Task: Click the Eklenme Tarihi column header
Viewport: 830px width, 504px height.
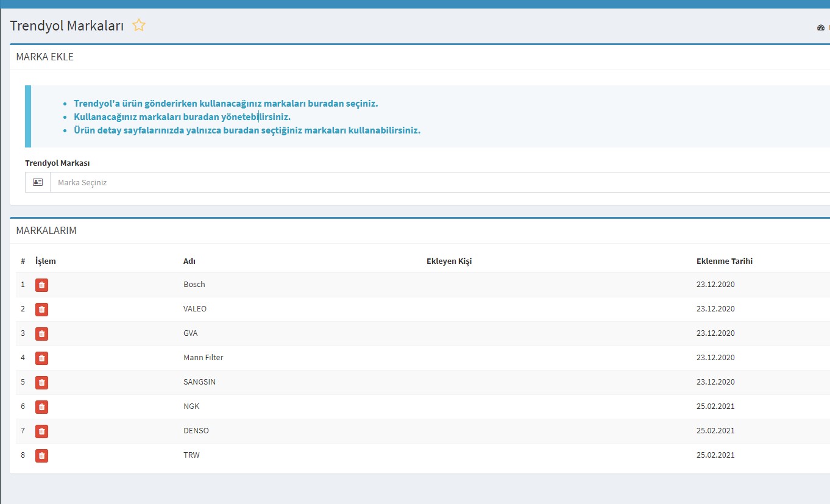Action: click(x=724, y=261)
